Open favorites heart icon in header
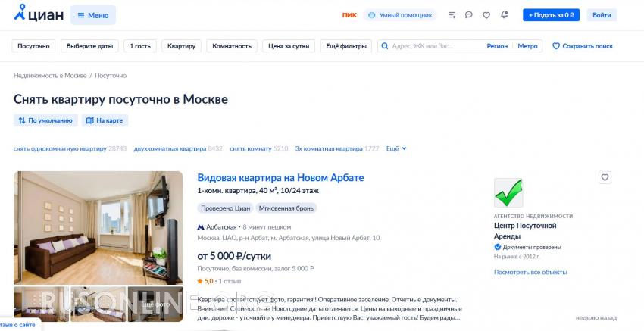 486,15
